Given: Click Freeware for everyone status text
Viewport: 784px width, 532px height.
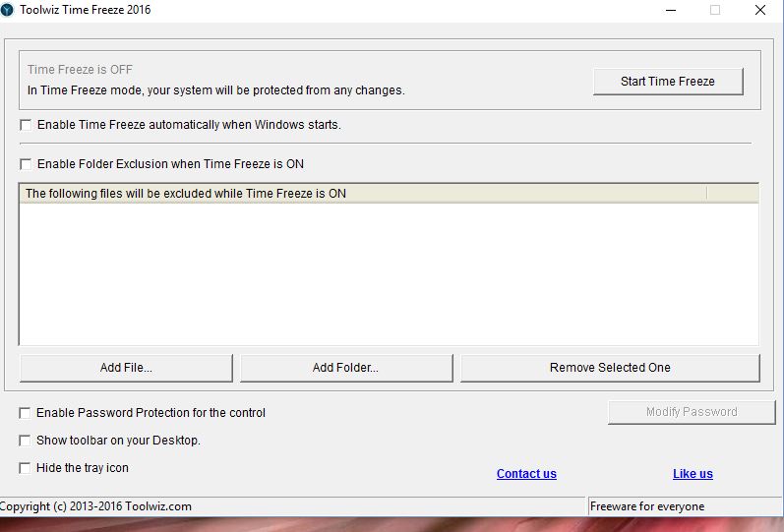Looking at the screenshot, I should tap(647, 506).
